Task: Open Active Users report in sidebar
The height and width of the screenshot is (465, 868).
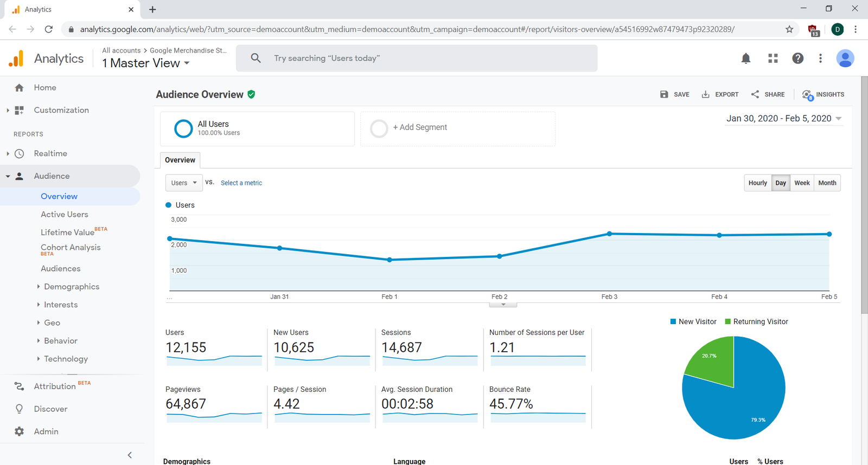Action: [x=64, y=215]
